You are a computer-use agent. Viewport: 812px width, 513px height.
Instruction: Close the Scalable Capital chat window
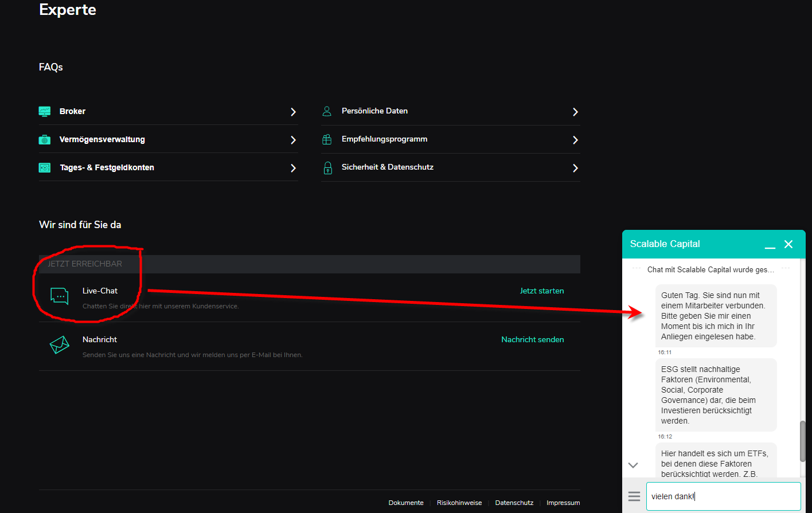tap(788, 244)
